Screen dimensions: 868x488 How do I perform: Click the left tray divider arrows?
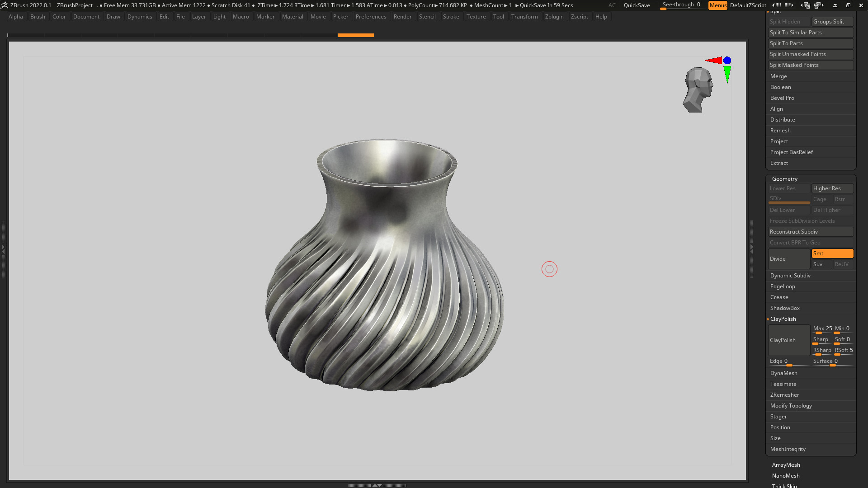click(3, 249)
